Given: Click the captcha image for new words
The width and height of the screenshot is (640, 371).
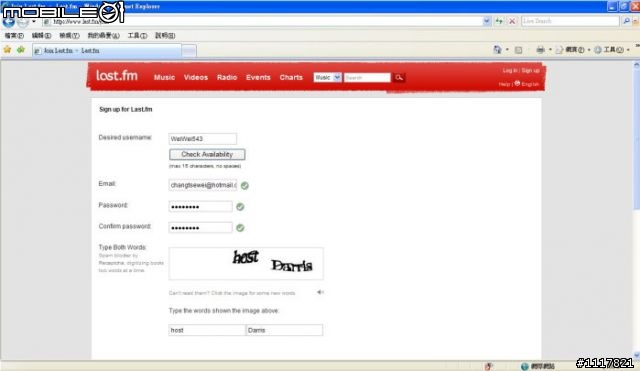Looking at the screenshot, I should (246, 264).
